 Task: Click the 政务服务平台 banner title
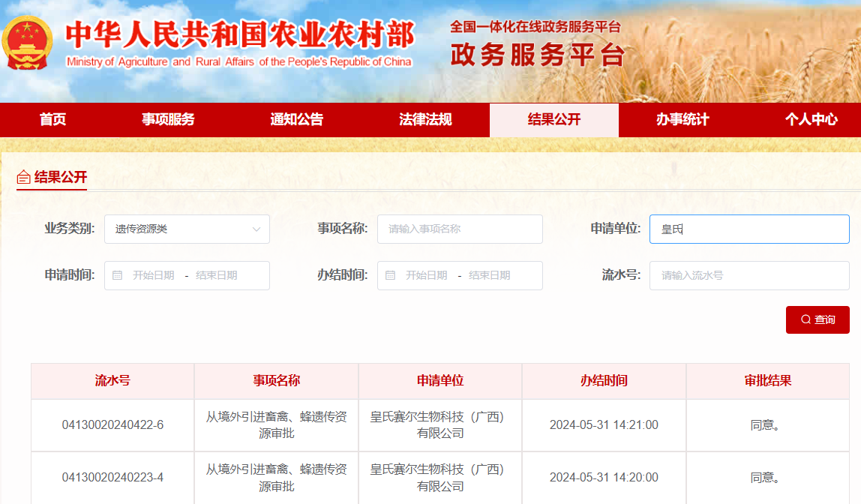[x=537, y=55]
